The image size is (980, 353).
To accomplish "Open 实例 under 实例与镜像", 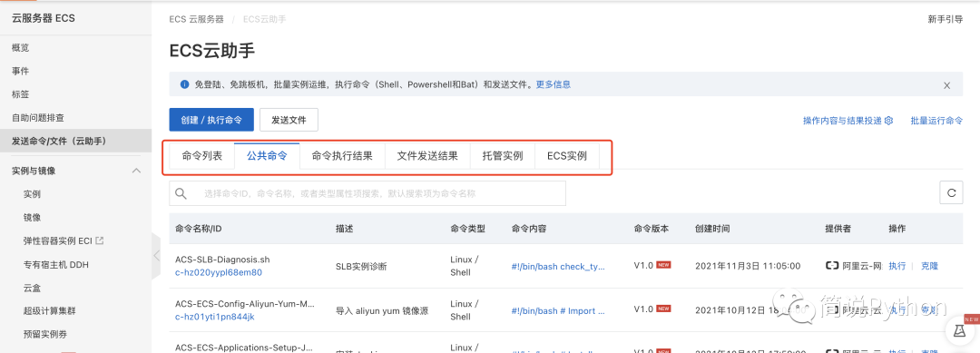I will [x=32, y=194].
